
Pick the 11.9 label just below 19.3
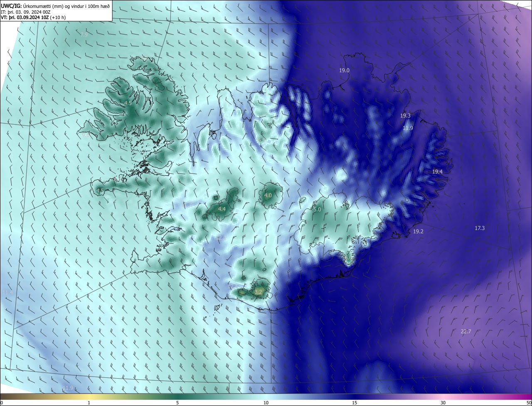point(408,128)
